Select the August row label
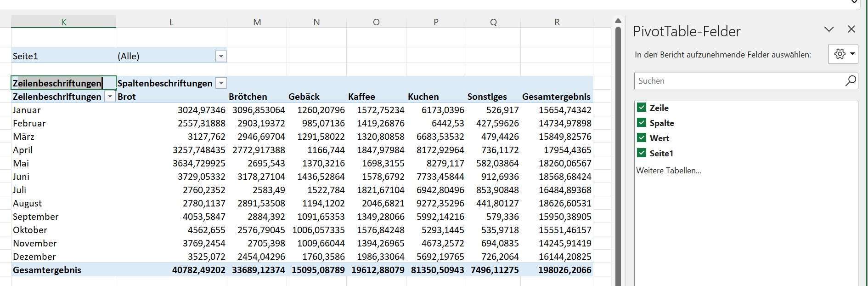 (x=63, y=203)
